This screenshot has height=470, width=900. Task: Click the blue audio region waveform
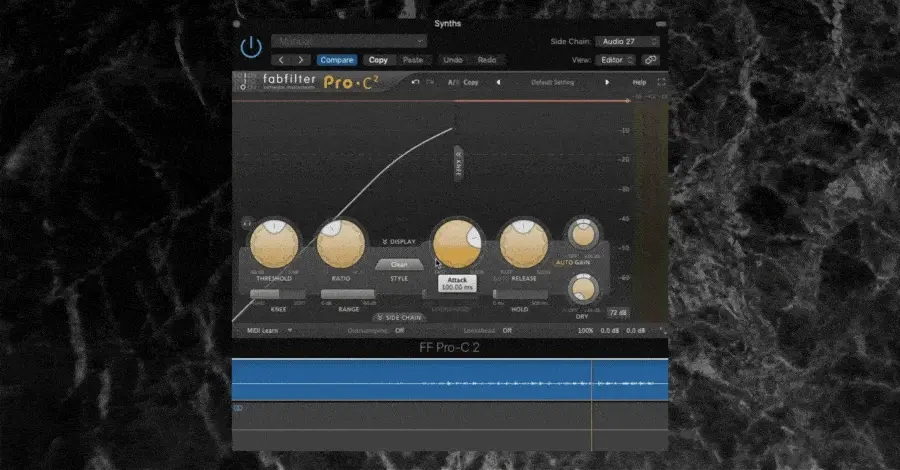coord(449,379)
